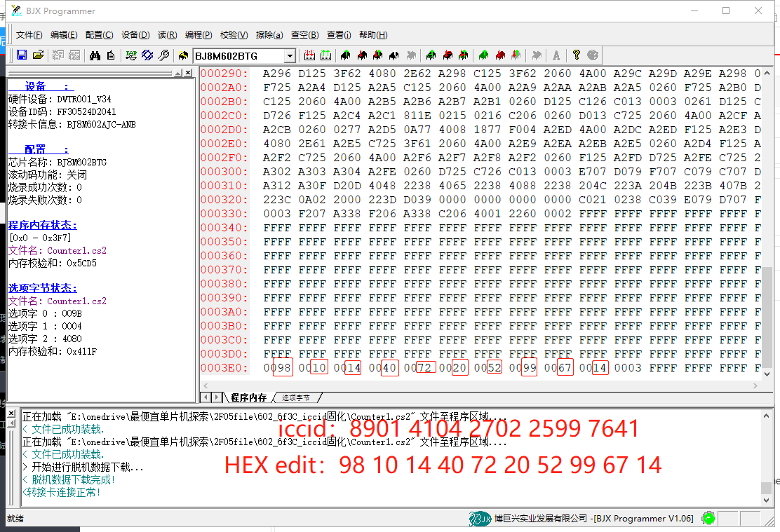Click the hex view scroll-down arrow

coord(767,374)
